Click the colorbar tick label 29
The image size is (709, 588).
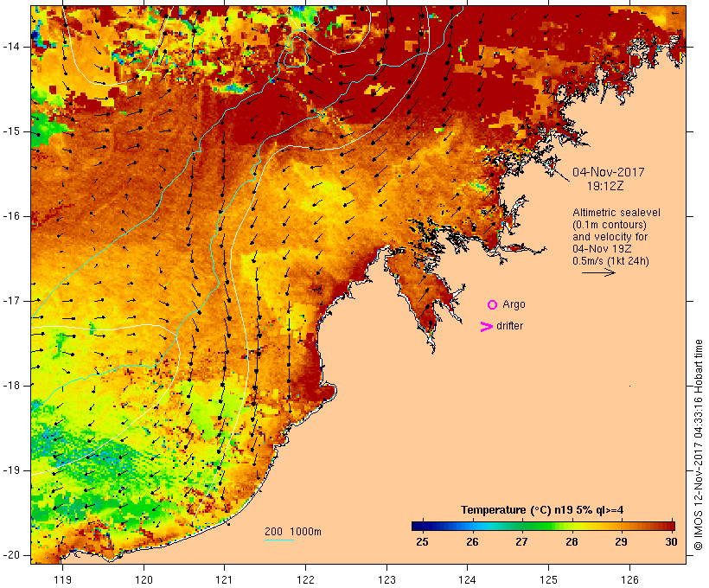pyautogui.click(x=621, y=541)
